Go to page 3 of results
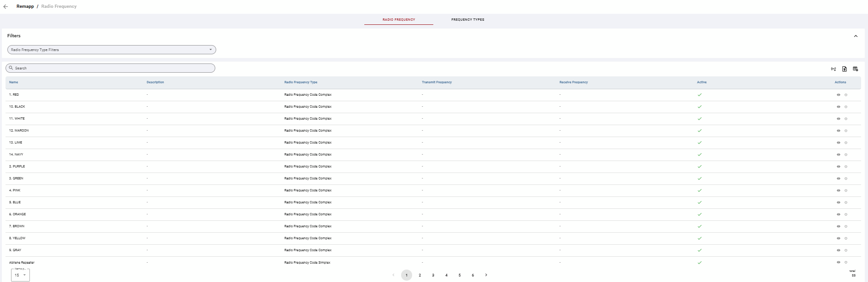The width and height of the screenshot is (868, 282). coord(433,275)
